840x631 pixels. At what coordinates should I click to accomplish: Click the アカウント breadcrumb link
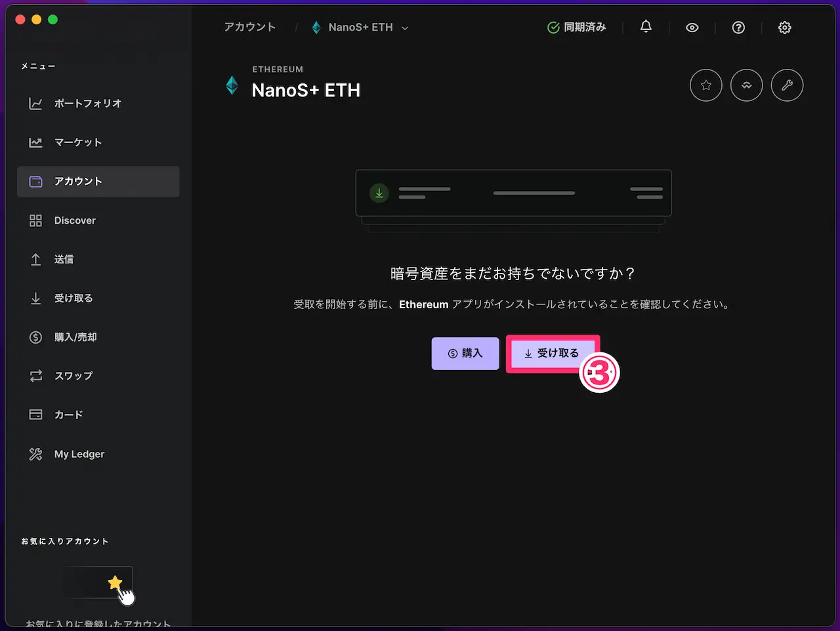click(250, 27)
